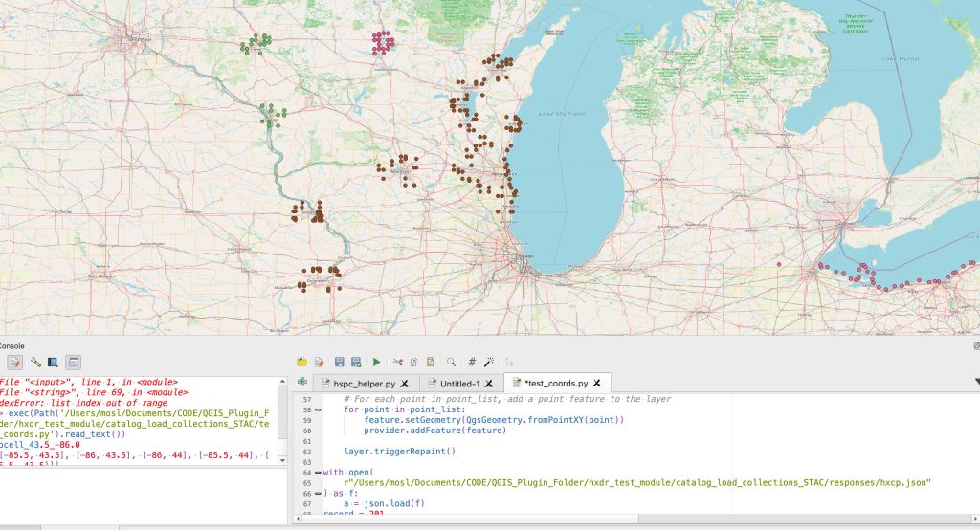Open a script file in editor
Image resolution: width=980 pixels, height=530 pixels.
(x=302, y=362)
